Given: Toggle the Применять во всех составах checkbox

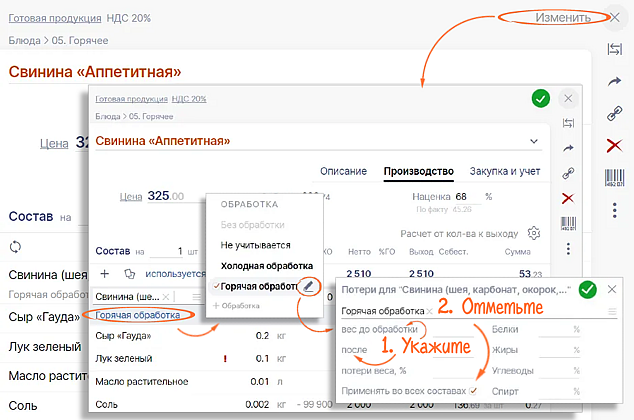Looking at the screenshot, I should click(473, 390).
